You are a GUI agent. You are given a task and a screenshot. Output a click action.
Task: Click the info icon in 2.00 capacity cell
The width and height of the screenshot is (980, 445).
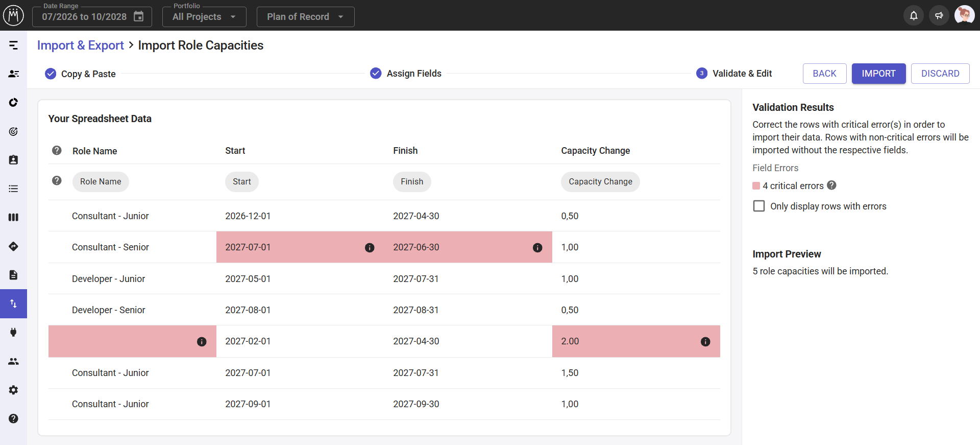click(x=705, y=342)
